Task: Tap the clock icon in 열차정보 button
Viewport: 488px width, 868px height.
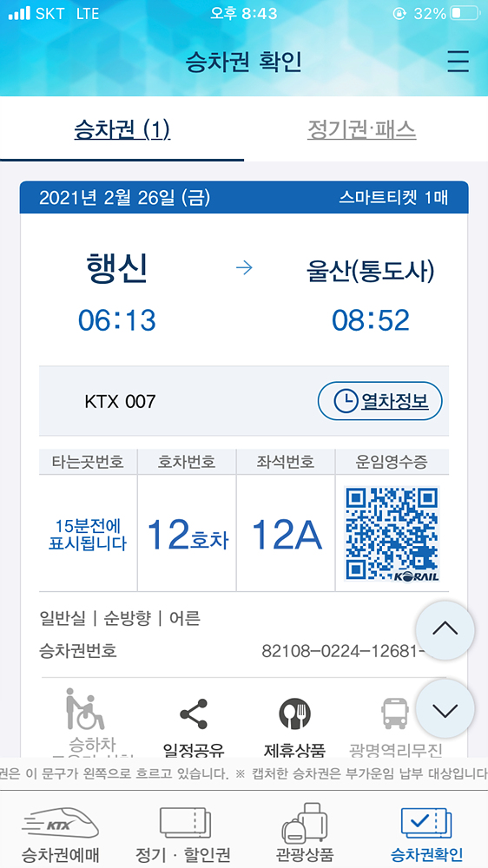Action: (x=345, y=401)
